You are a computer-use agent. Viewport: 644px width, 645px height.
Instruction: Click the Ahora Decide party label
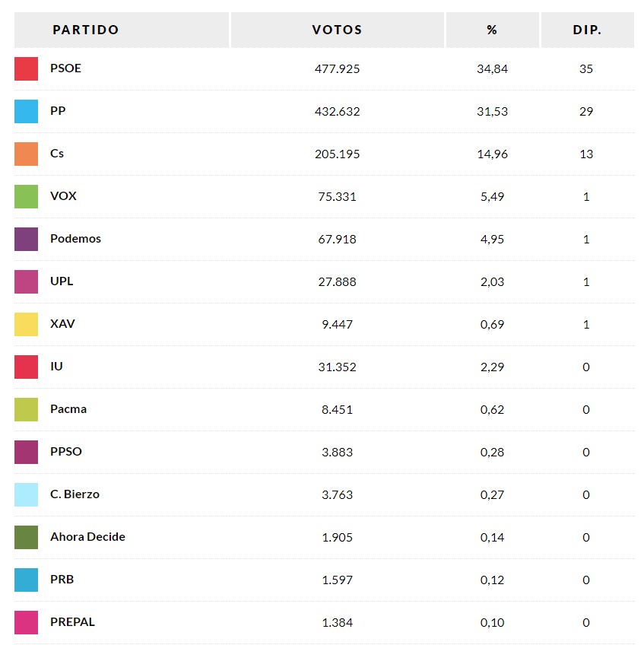pos(87,537)
